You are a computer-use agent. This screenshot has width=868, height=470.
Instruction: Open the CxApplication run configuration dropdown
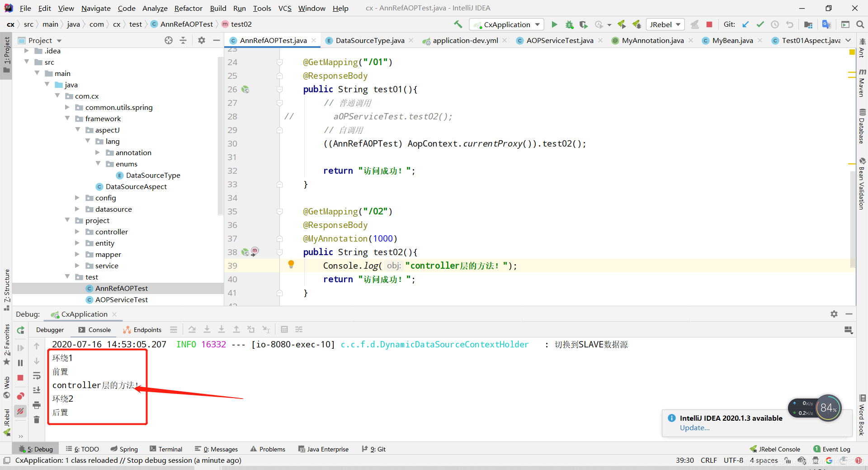coord(506,24)
